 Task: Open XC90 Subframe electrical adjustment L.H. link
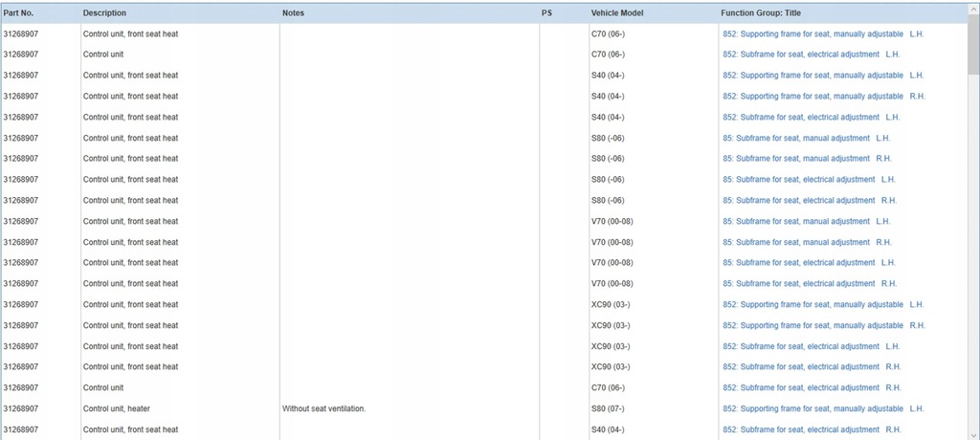[x=812, y=346]
